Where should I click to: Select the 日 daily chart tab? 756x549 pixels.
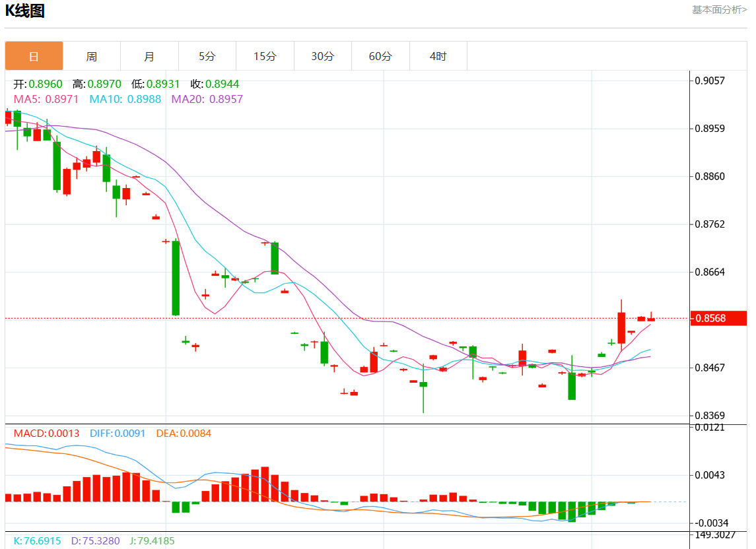pyautogui.click(x=34, y=56)
